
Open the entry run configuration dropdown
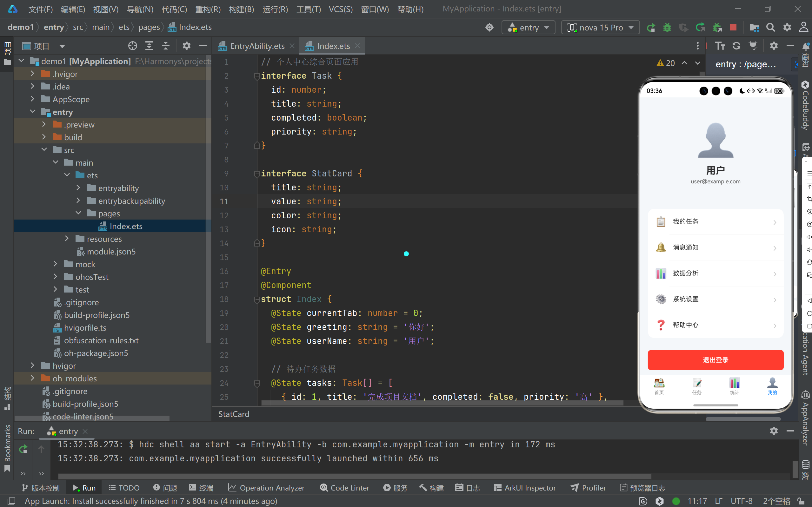coord(528,28)
